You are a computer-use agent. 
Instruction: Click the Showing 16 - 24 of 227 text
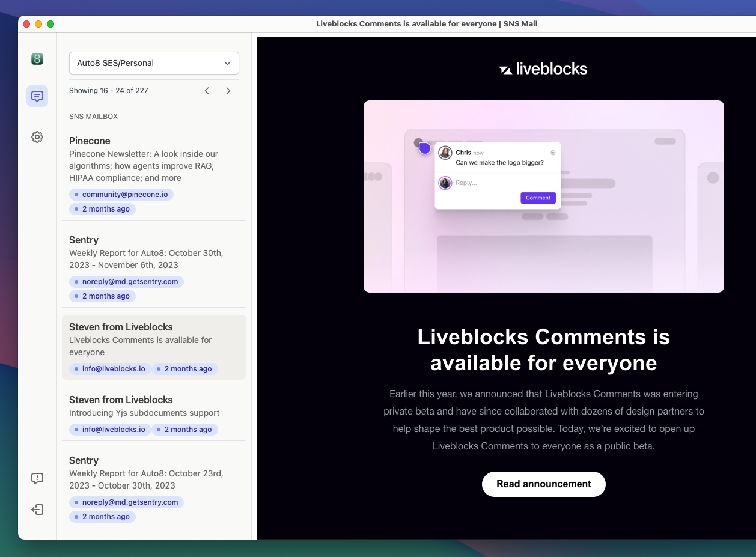[x=109, y=91]
